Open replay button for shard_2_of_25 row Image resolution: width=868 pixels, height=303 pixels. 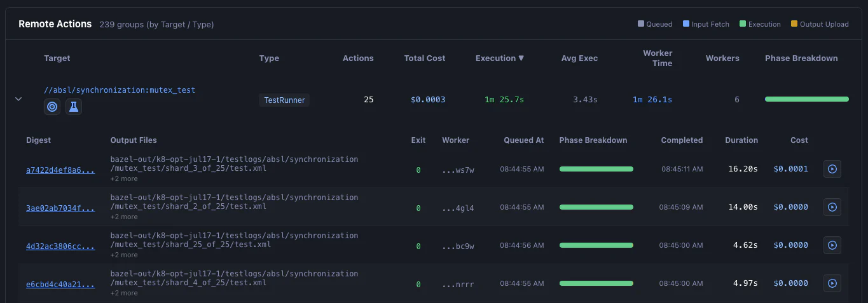point(832,207)
